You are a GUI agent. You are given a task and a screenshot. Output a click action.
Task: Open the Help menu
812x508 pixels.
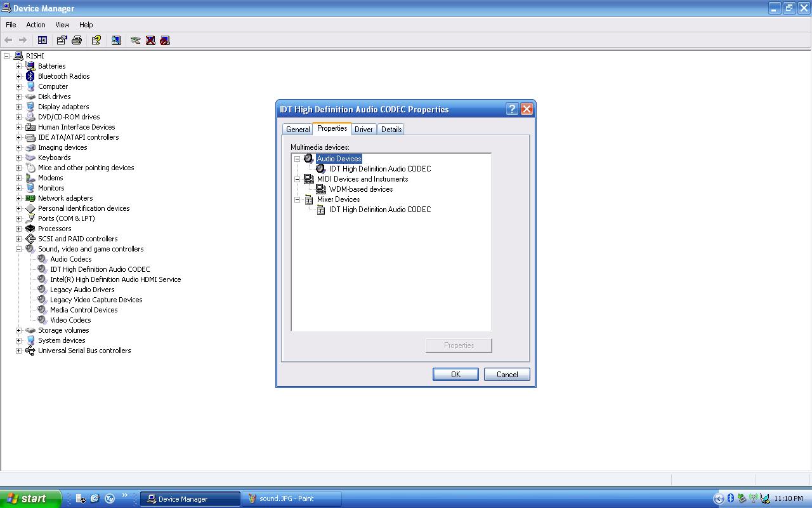86,25
